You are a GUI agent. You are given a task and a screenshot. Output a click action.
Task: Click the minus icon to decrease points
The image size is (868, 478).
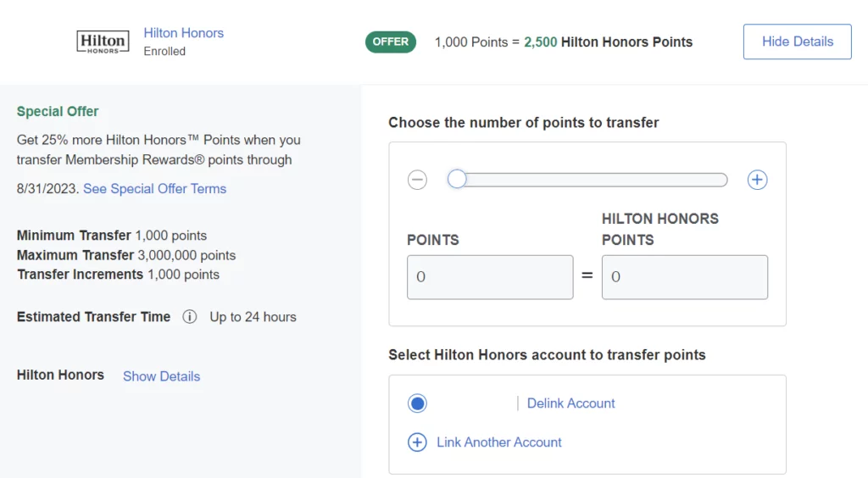(417, 180)
